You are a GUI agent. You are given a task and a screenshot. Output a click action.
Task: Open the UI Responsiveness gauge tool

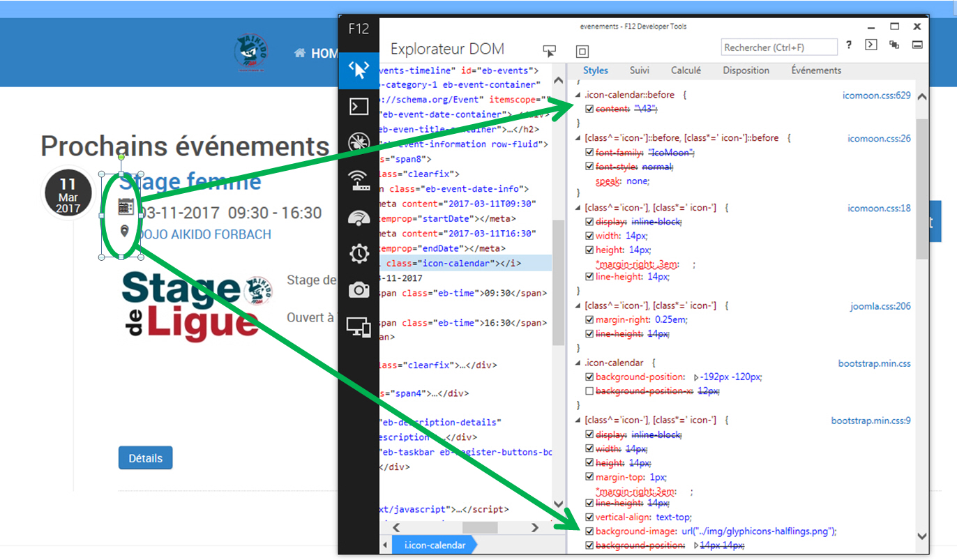click(359, 217)
